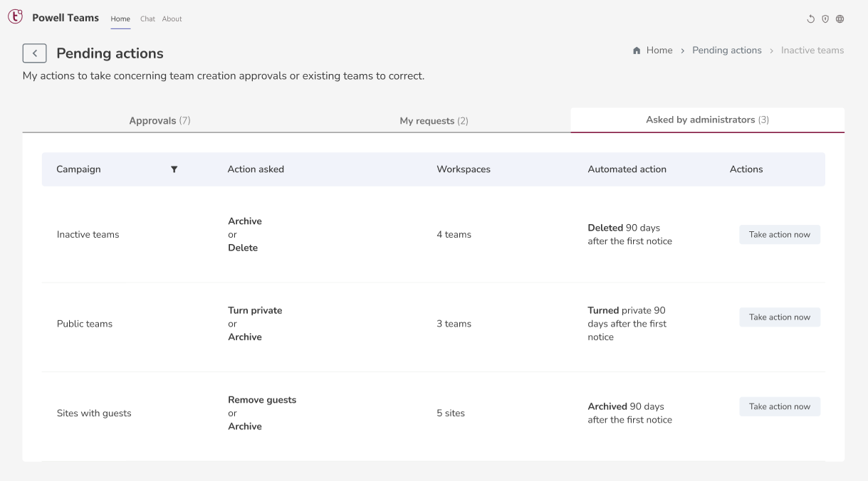Image resolution: width=868 pixels, height=481 pixels.
Task: Select the Asked by administrators (3) tab
Action: pos(707,120)
